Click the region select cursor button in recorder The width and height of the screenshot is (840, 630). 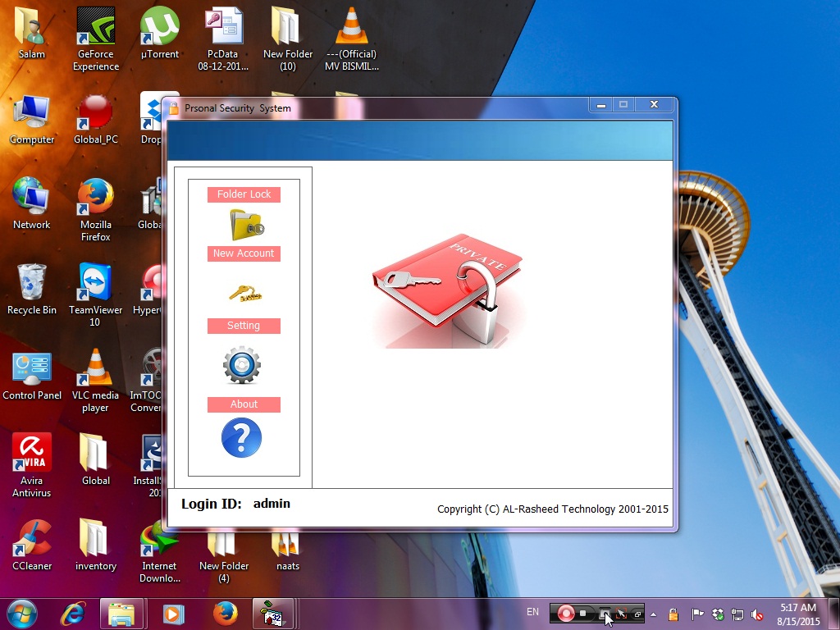coord(622,614)
